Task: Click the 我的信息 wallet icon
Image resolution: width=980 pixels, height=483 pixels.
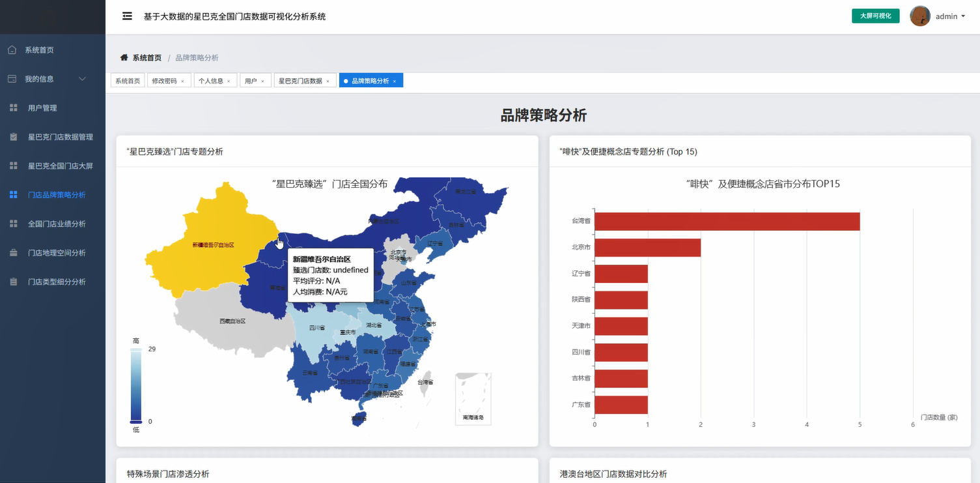Action: (11, 78)
